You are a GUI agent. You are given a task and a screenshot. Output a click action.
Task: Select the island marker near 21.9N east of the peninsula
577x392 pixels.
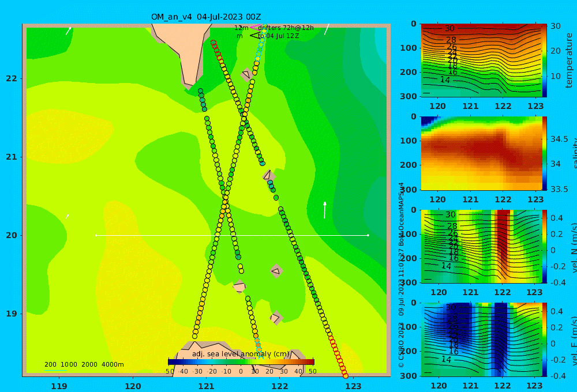(246, 74)
